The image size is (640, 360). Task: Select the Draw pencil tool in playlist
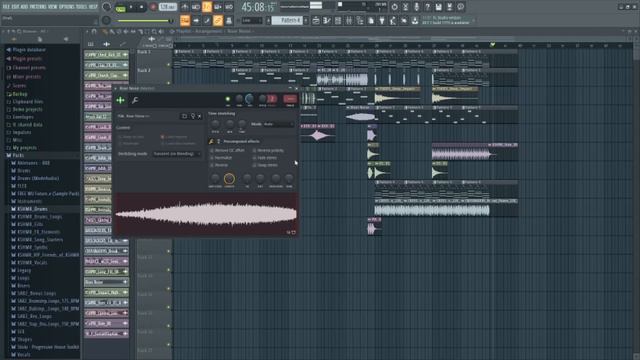point(105,31)
